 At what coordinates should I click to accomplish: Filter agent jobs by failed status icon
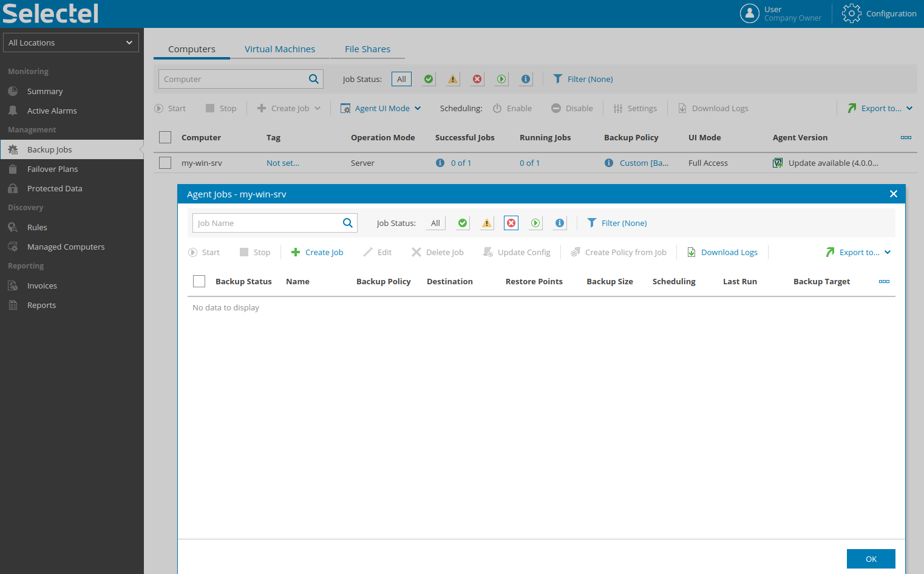[511, 223]
